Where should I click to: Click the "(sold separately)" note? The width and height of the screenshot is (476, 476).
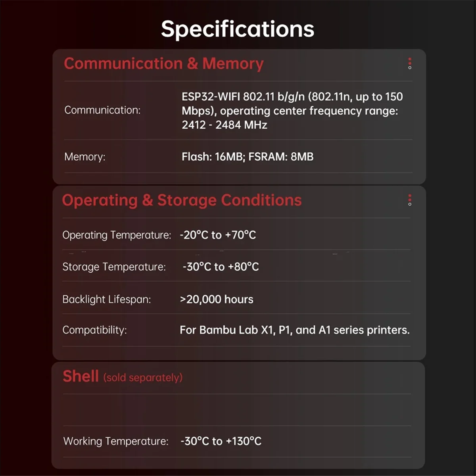tap(143, 377)
